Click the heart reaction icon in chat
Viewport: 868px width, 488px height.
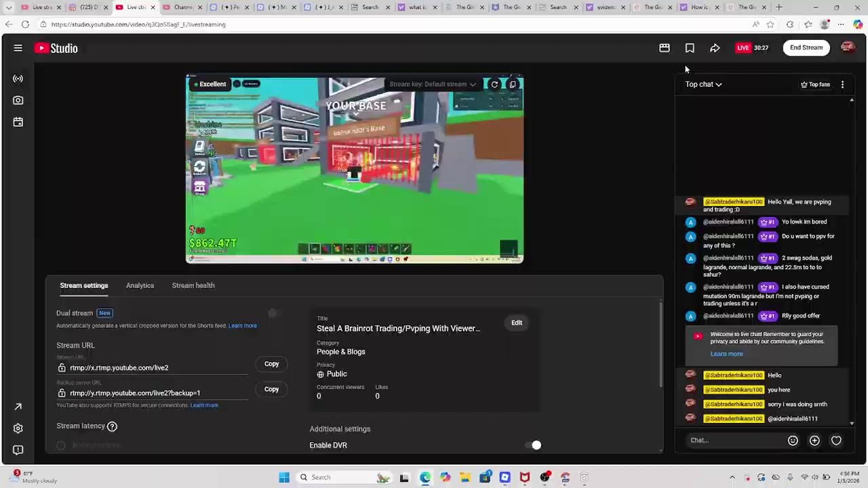tap(836, 441)
